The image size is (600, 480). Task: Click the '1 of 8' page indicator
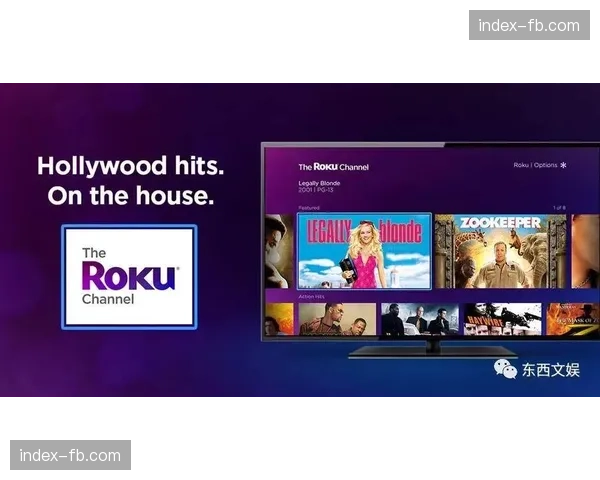pyautogui.click(x=559, y=208)
